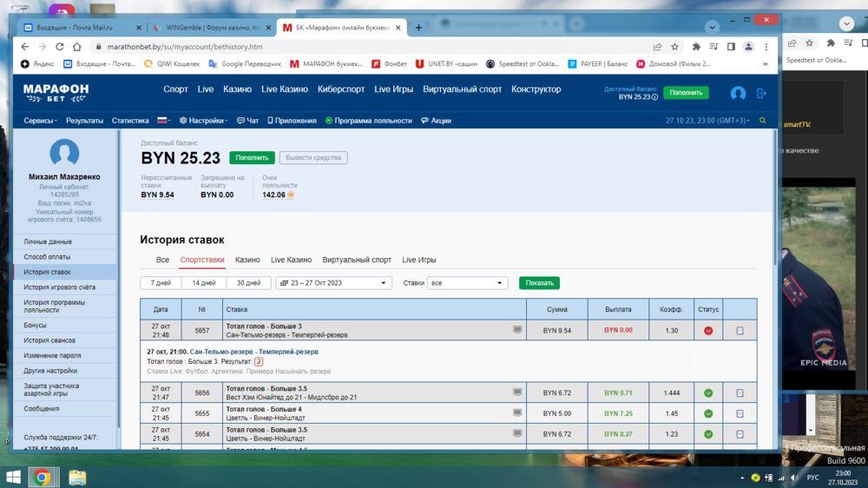Open the date range dropdown 23–27 Oct 2023
Image resolution: width=868 pixels, height=488 pixels.
tap(333, 283)
